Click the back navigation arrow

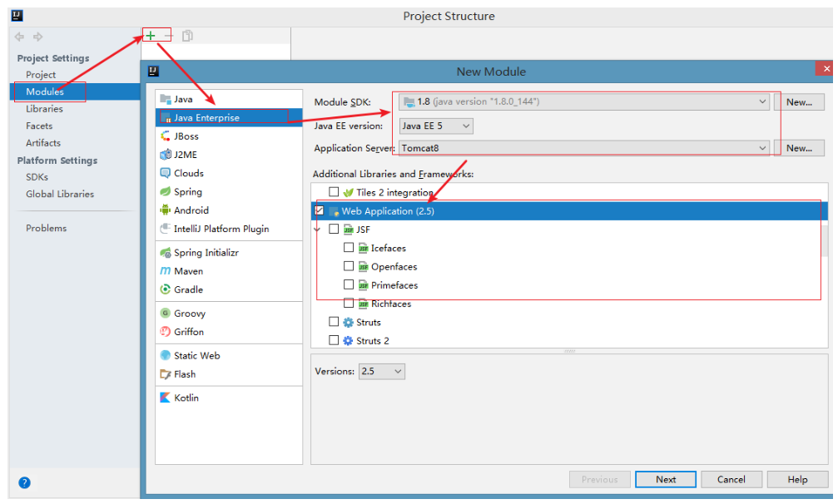[20, 37]
